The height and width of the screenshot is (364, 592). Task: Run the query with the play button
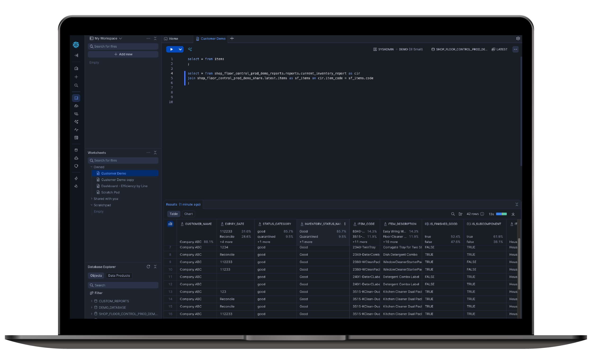pyautogui.click(x=171, y=49)
